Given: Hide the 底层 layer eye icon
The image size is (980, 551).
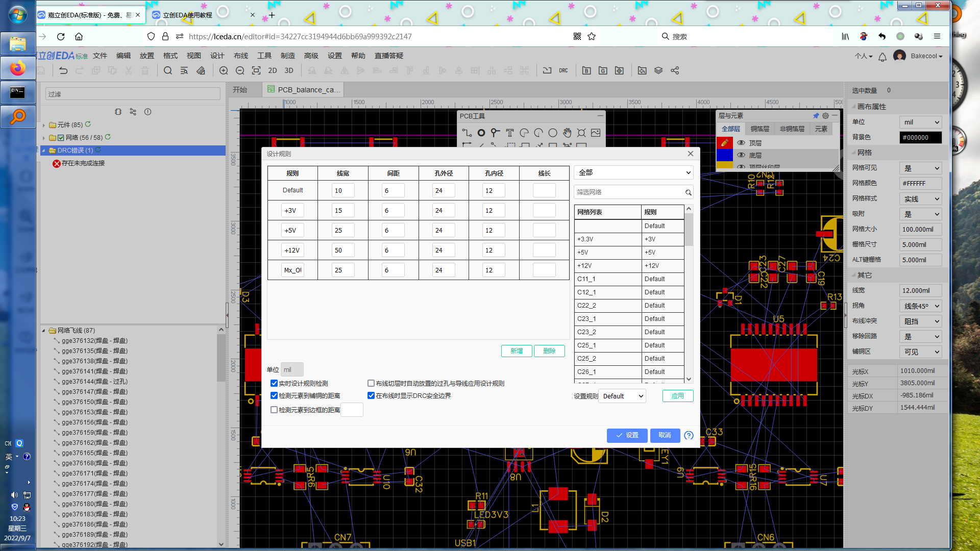Looking at the screenshot, I should click(741, 155).
